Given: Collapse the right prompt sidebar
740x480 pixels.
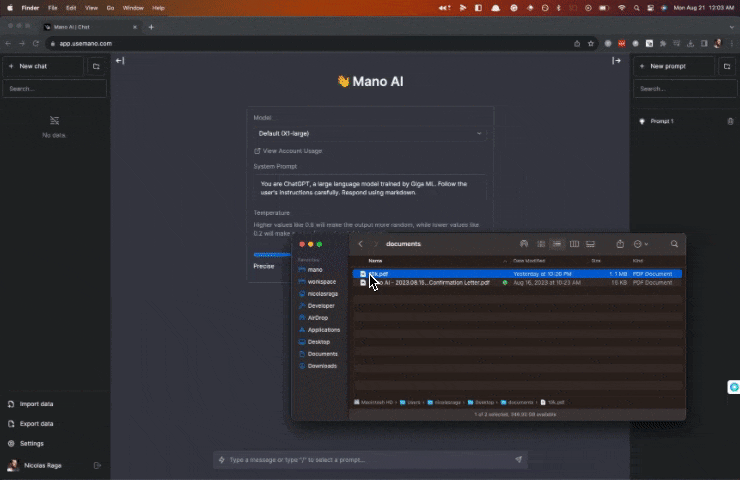Looking at the screenshot, I should 617,61.
